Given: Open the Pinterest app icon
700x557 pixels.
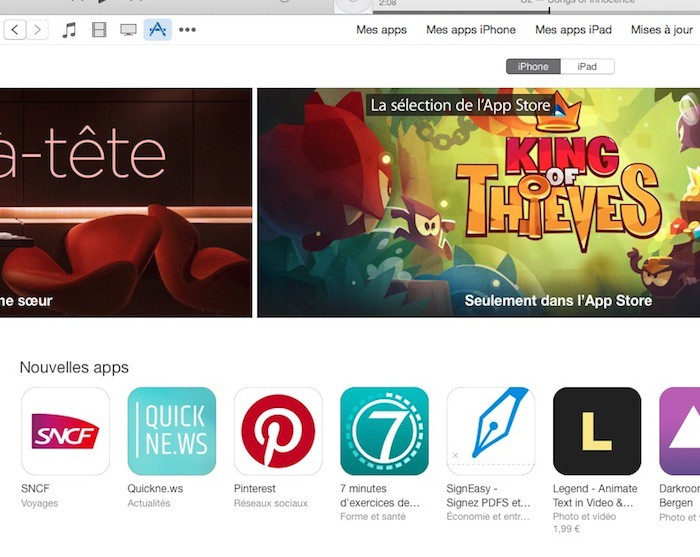Looking at the screenshot, I should point(278,431).
